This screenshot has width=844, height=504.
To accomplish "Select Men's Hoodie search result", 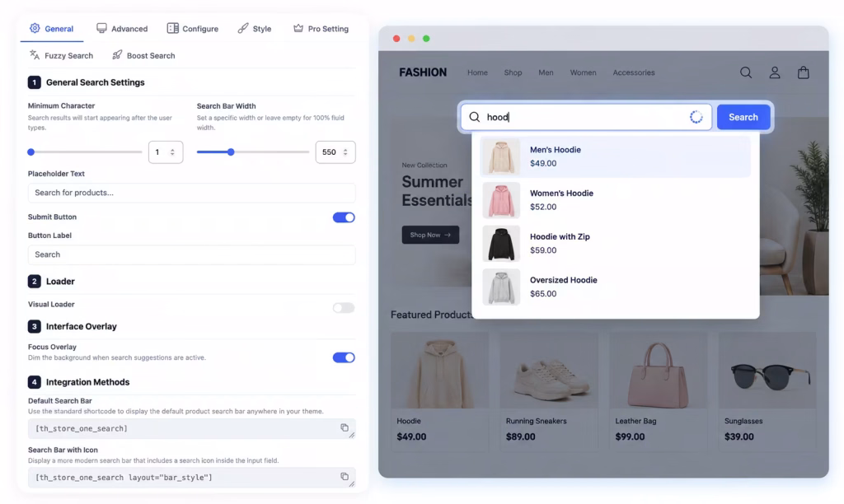I will [x=615, y=156].
